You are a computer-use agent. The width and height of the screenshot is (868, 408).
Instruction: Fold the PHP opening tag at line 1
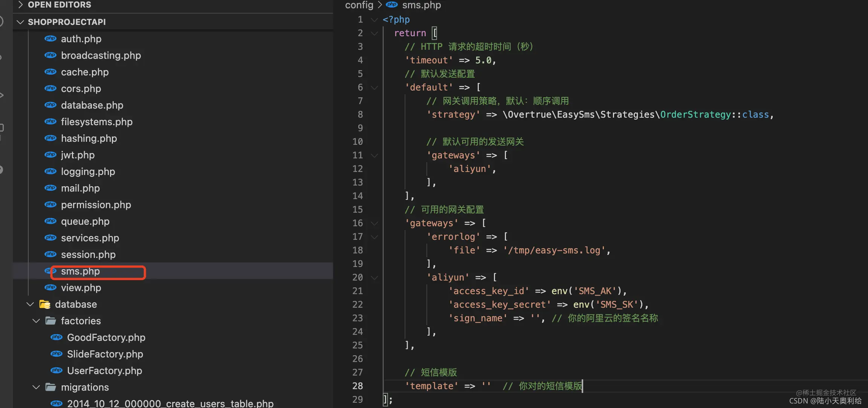[374, 20]
